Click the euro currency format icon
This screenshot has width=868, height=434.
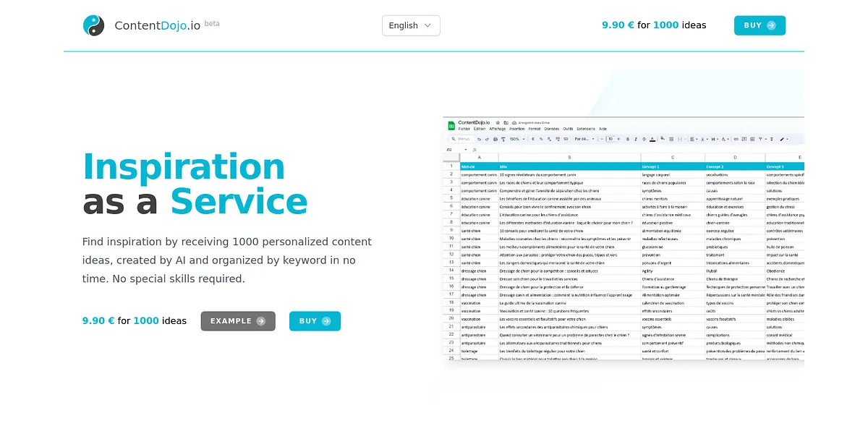click(x=532, y=139)
